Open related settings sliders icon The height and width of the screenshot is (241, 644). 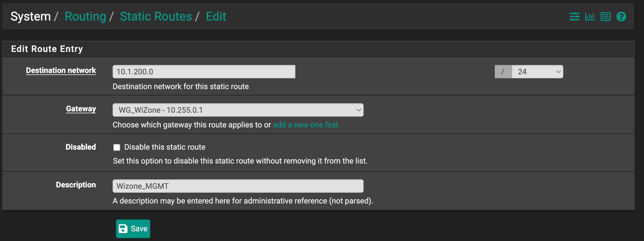point(574,17)
